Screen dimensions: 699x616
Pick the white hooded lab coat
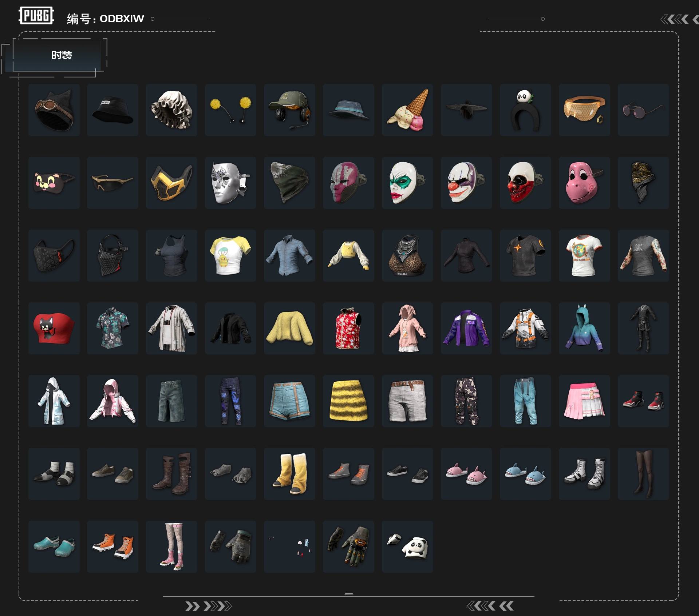[x=54, y=401]
